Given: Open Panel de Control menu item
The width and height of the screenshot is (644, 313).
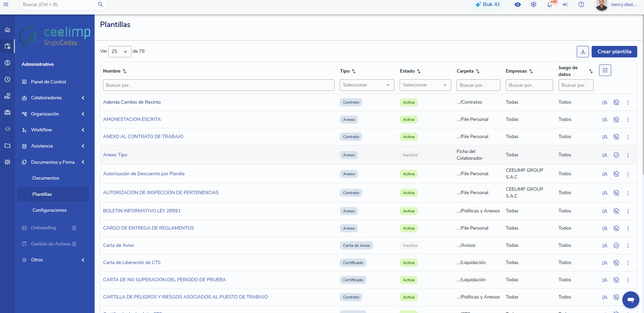Looking at the screenshot, I should pos(48,82).
